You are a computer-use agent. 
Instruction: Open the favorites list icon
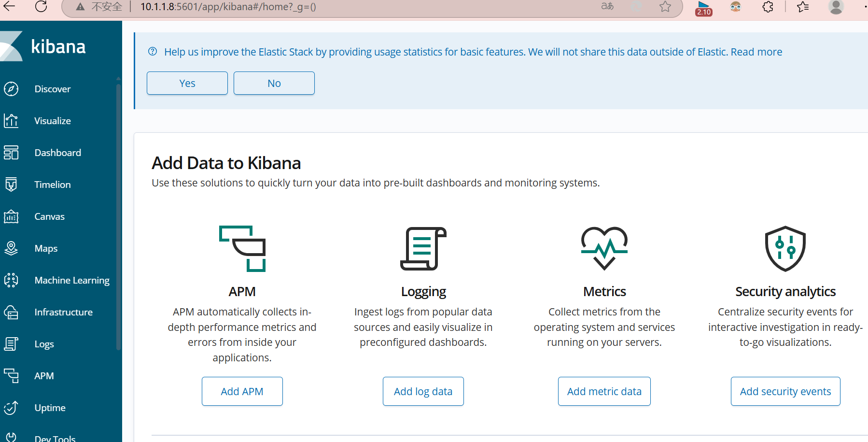click(803, 7)
